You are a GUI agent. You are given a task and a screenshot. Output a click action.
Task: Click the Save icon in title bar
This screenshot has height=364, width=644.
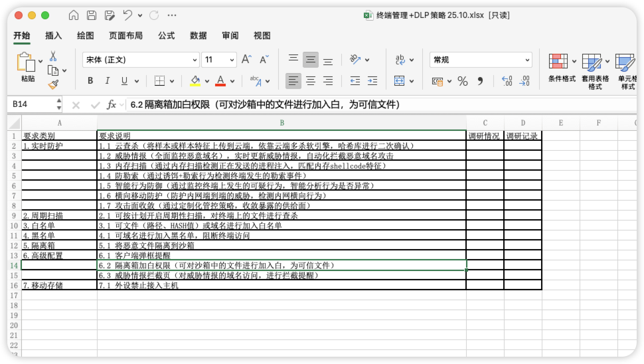[92, 15]
